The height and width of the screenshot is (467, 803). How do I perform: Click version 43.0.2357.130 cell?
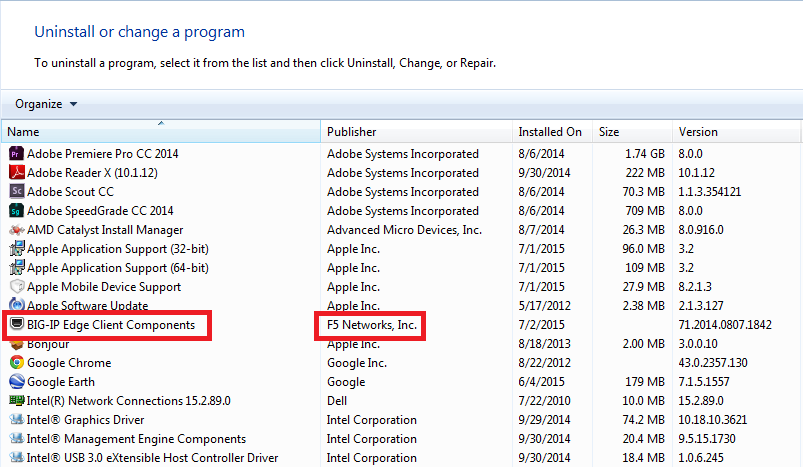(713, 363)
